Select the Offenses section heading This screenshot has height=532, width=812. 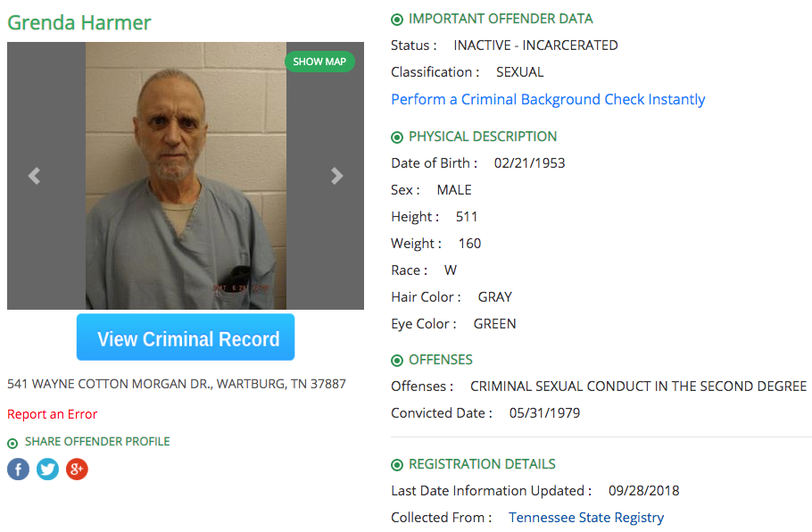coord(441,360)
